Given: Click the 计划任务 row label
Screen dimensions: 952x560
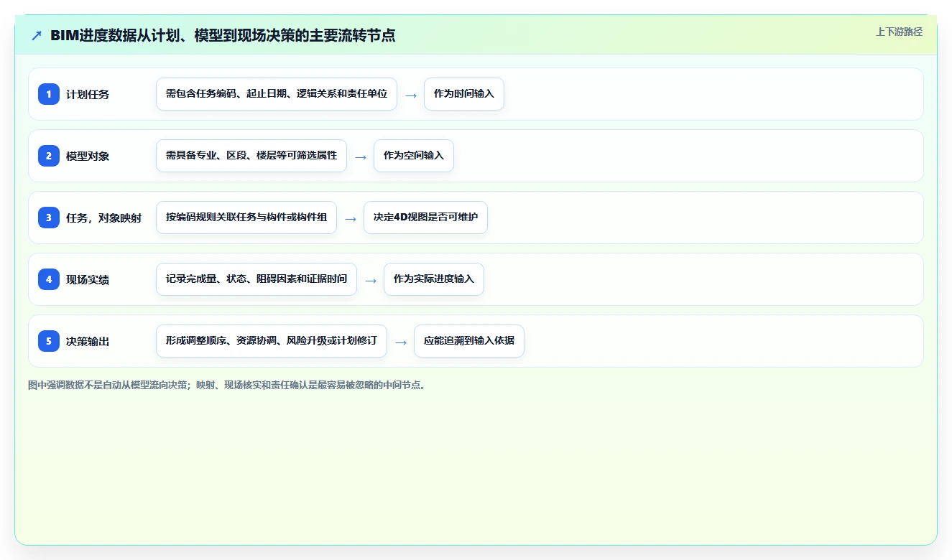Looking at the screenshot, I should (88, 94).
